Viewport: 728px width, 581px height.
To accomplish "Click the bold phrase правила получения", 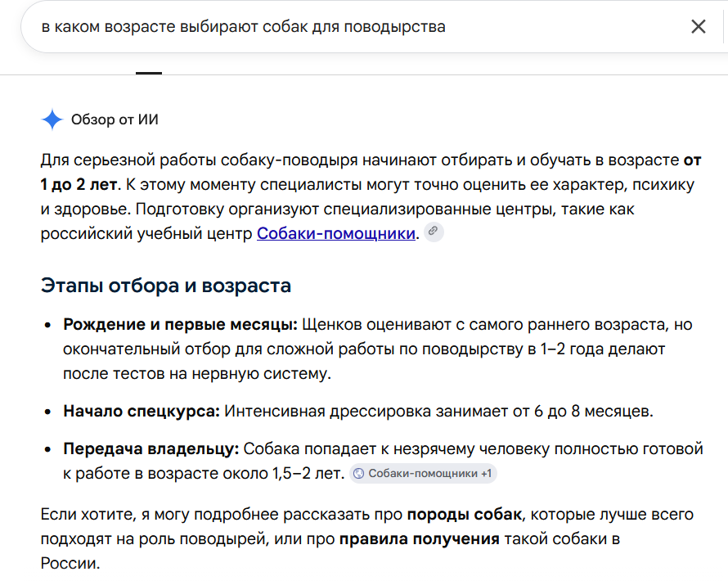I will click(x=420, y=539).
